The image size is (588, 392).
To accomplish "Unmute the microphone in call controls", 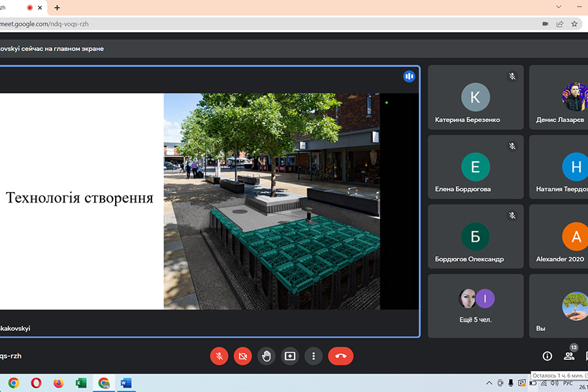I will click(x=220, y=356).
